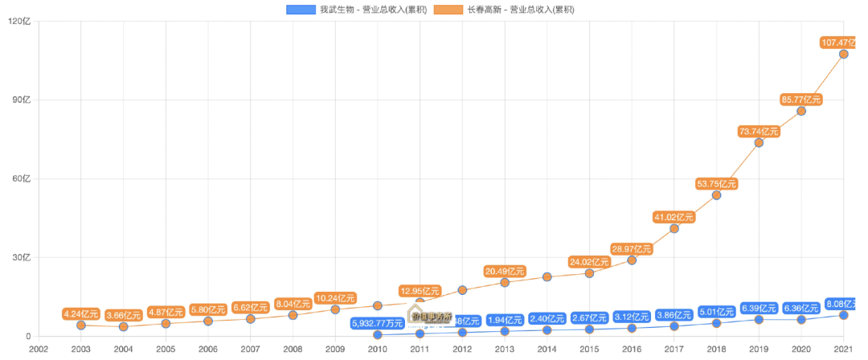Click the orange line data point for 2018
Image resolution: width=868 pixels, height=360 pixels.
coord(716,195)
